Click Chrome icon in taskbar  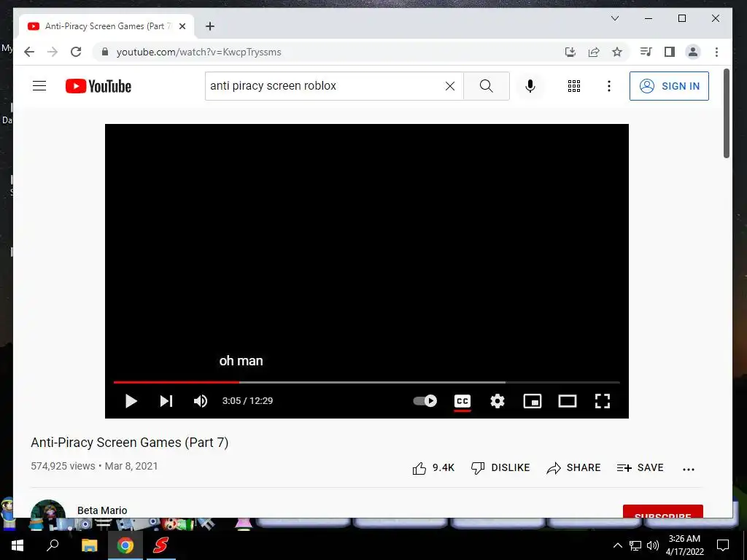pos(125,545)
